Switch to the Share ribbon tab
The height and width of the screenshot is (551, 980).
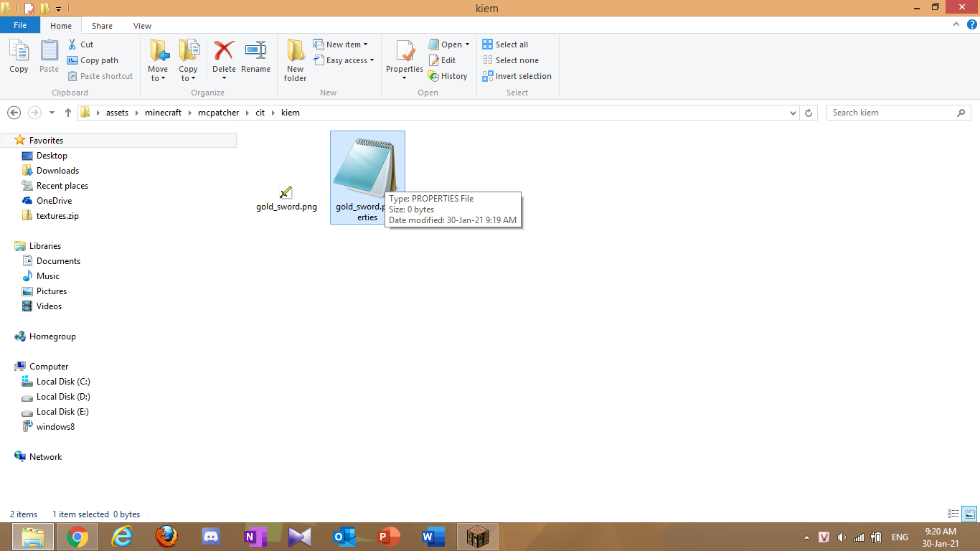pyautogui.click(x=102, y=26)
